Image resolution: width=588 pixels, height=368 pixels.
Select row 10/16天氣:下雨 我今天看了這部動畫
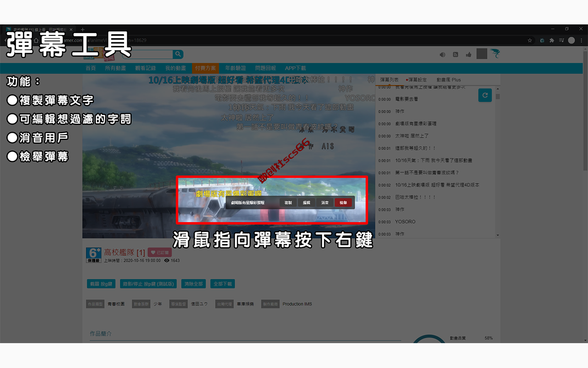pyautogui.click(x=436, y=161)
